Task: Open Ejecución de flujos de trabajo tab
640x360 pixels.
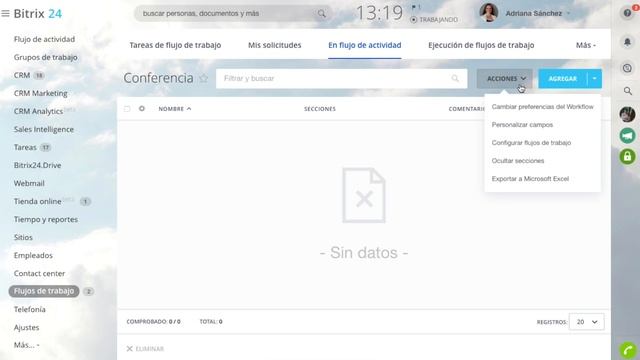Action: (481, 45)
